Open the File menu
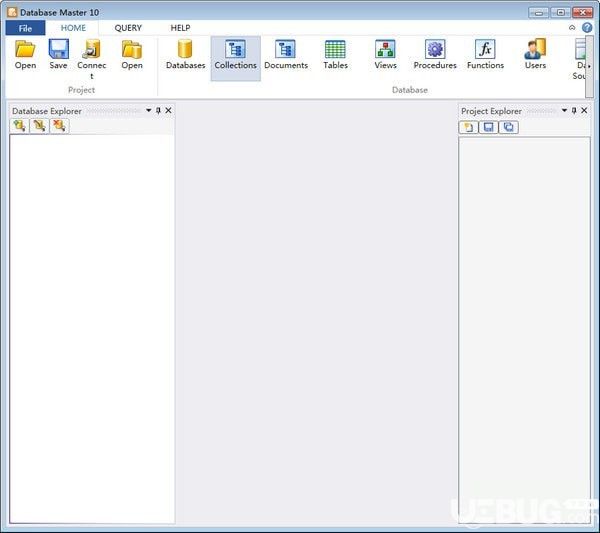The height and width of the screenshot is (533, 600). point(25,28)
